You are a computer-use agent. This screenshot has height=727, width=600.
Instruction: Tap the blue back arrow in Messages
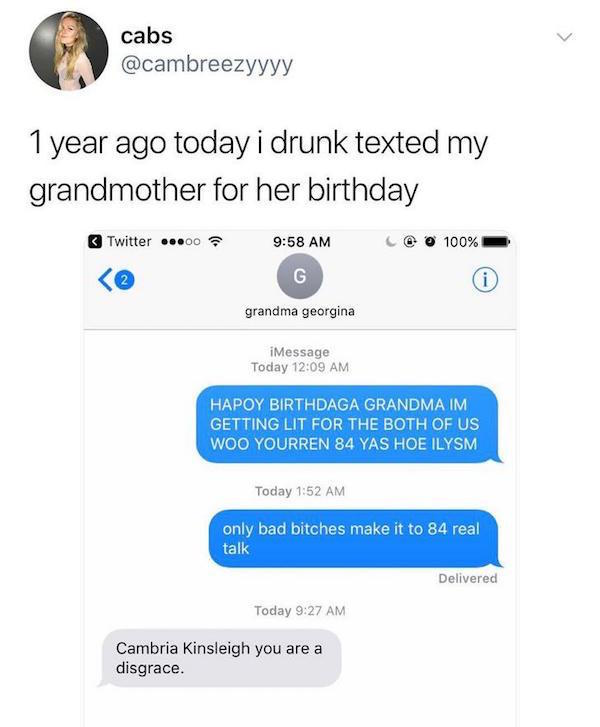click(x=105, y=280)
